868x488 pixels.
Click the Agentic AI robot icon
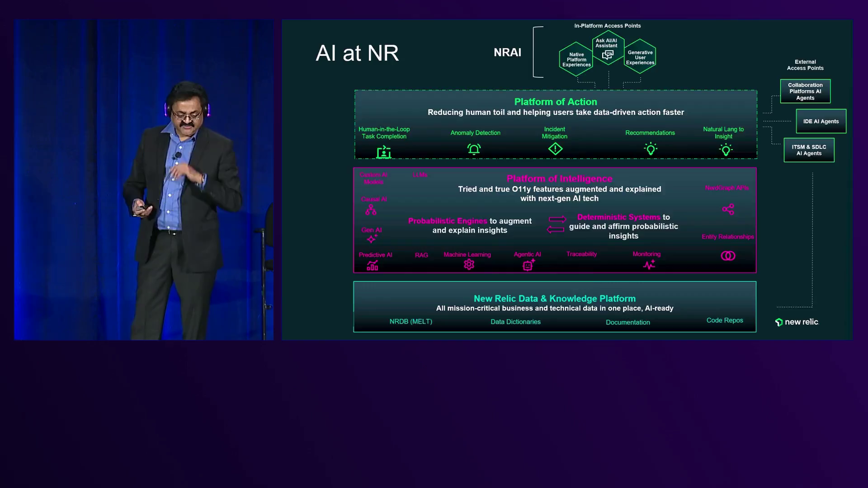coord(528,265)
